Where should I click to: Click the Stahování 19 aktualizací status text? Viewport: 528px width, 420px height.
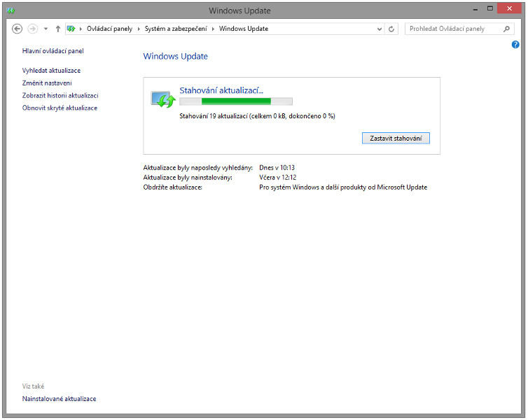click(x=257, y=116)
